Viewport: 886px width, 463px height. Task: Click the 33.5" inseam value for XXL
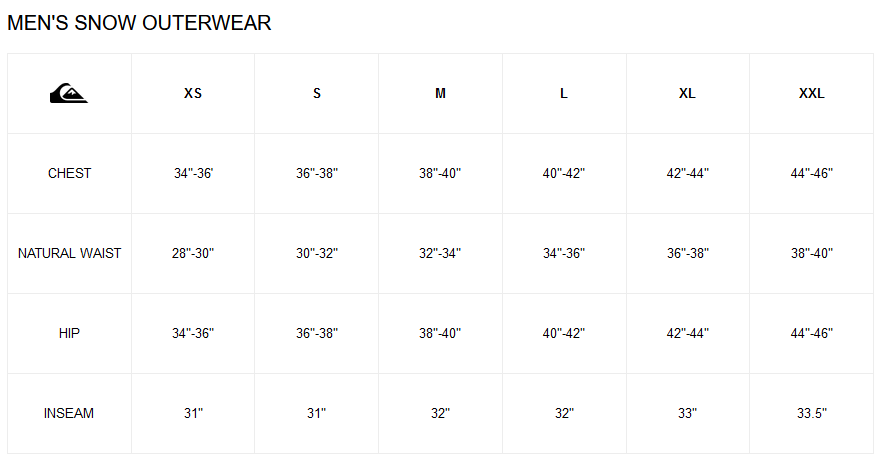point(811,414)
